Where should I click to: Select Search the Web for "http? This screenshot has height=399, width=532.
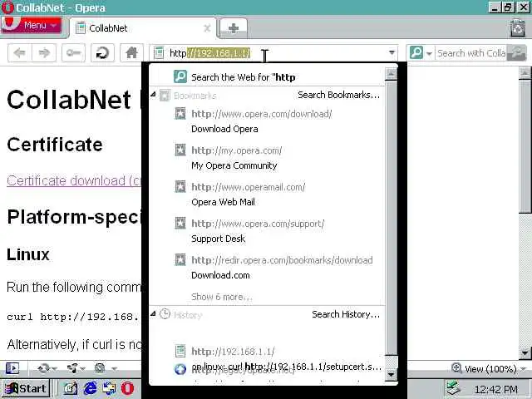pyautogui.click(x=267, y=77)
